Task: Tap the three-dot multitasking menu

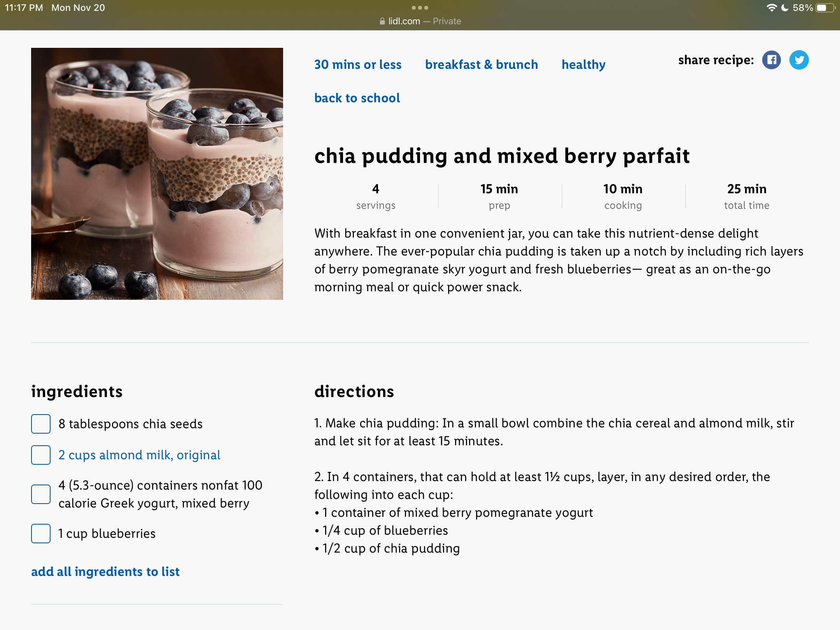Action: (x=420, y=8)
